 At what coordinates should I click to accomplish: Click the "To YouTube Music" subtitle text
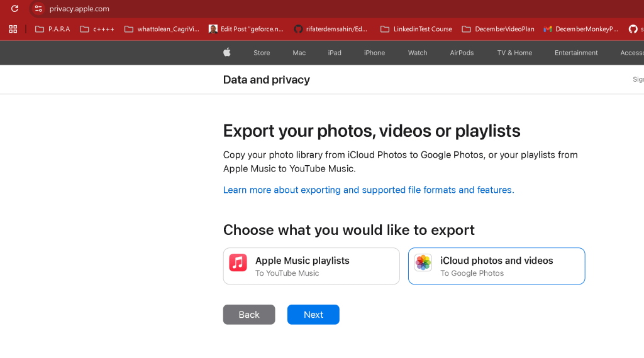(x=287, y=273)
